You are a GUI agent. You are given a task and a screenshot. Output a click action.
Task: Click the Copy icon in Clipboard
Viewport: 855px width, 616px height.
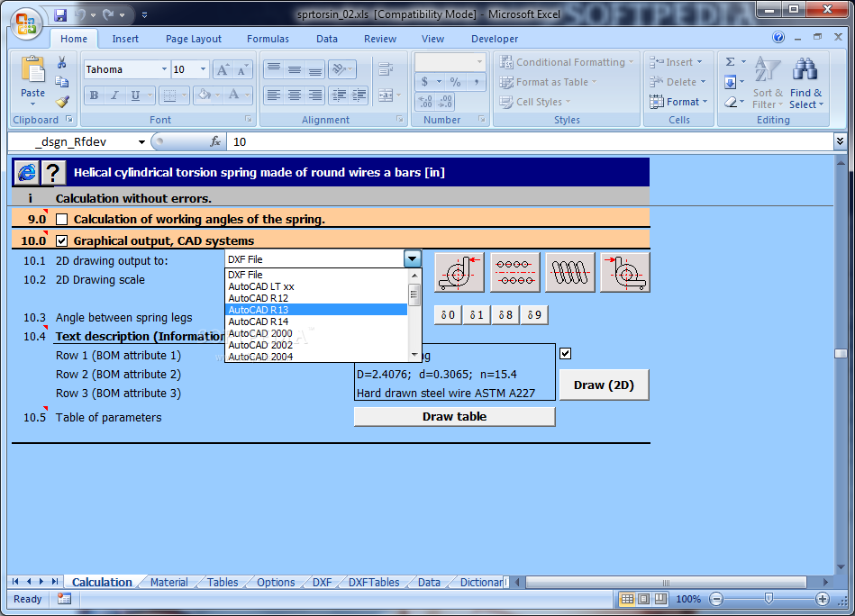tap(62, 82)
